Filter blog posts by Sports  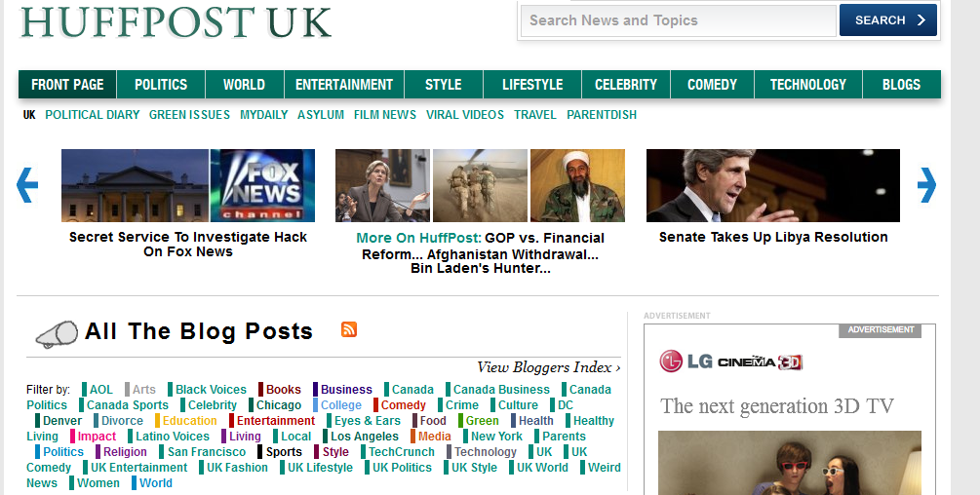(284, 452)
